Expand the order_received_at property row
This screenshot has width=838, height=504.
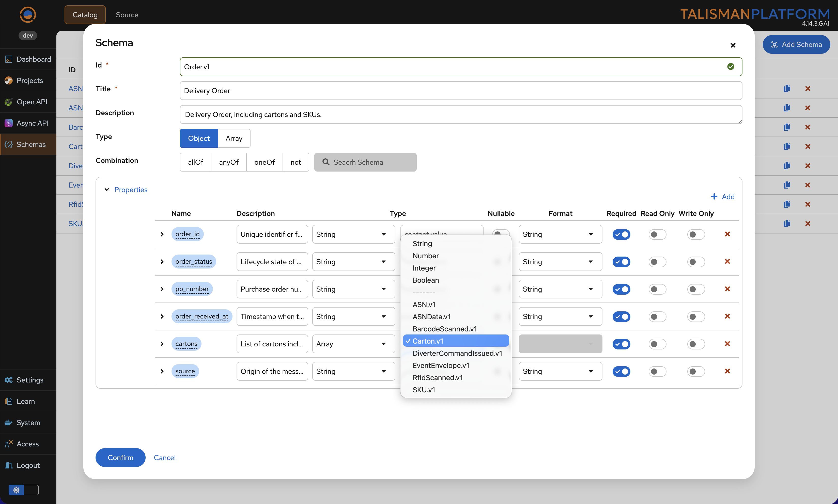(x=162, y=316)
